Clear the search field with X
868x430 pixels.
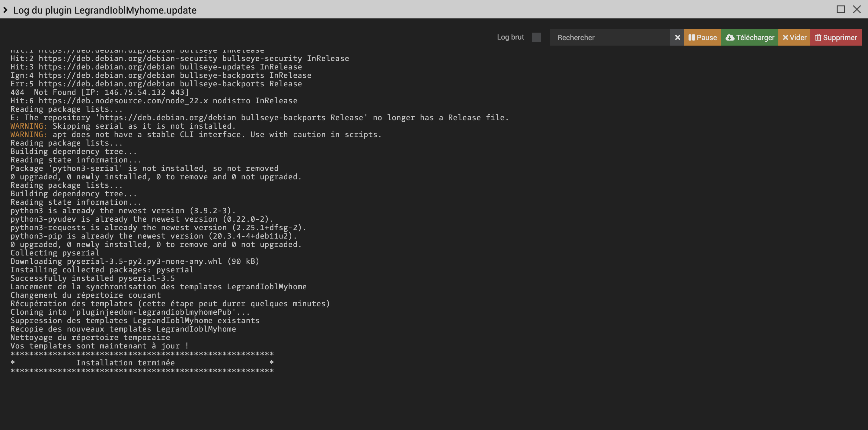click(677, 37)
